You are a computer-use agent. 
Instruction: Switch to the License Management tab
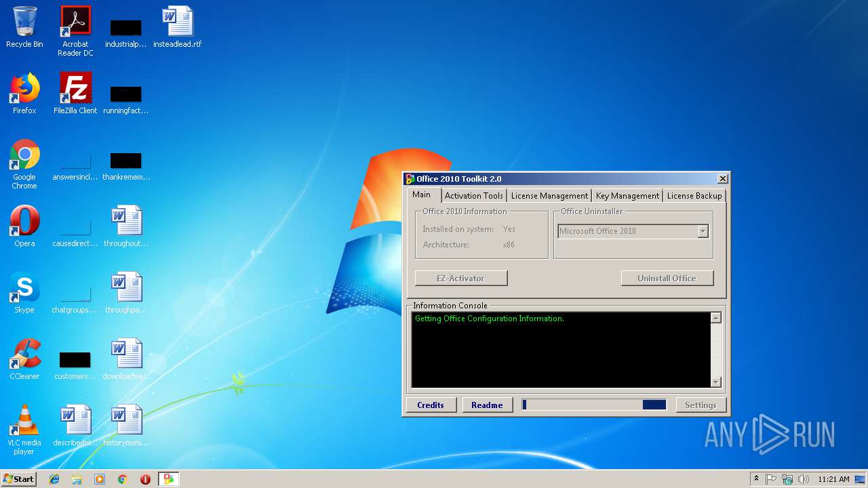[x=549, y=196]
